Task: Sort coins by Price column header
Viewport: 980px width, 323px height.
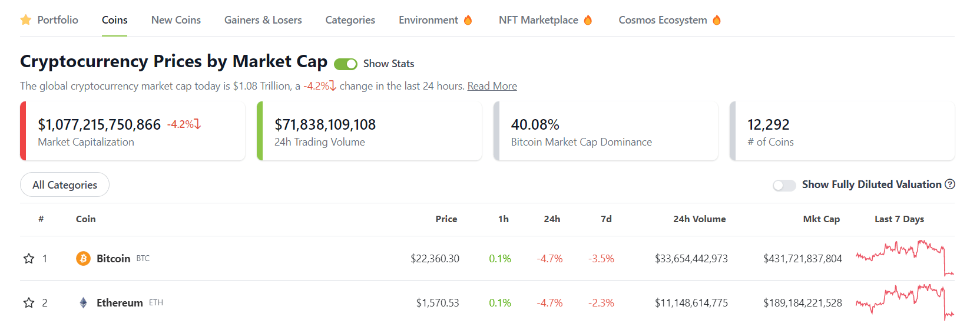Action: (x=446, y=219)
